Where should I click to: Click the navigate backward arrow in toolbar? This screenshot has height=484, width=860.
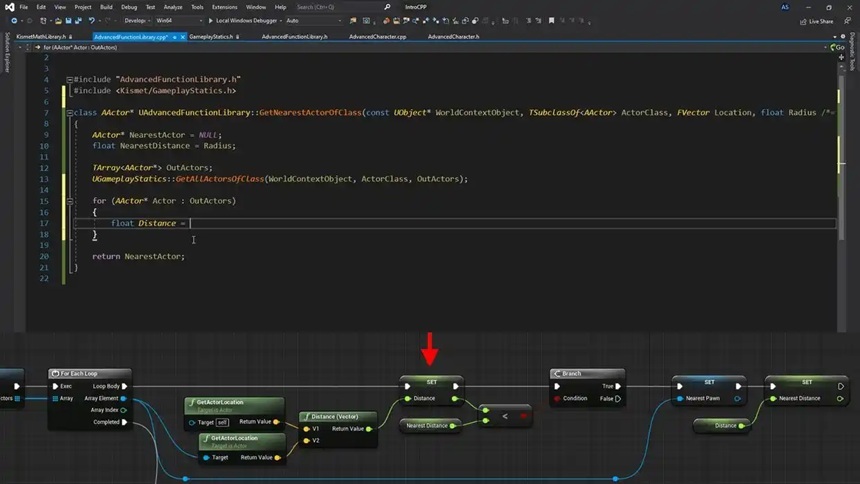[x=14, y=21]
